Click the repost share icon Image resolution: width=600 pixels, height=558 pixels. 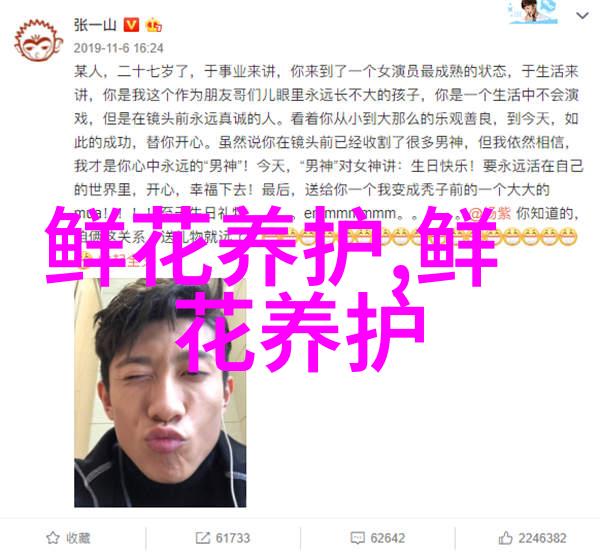(202, 538)
